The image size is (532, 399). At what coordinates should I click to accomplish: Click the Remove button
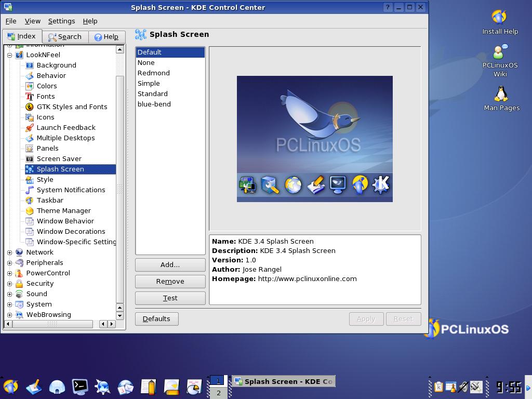(x=170, y=281)
